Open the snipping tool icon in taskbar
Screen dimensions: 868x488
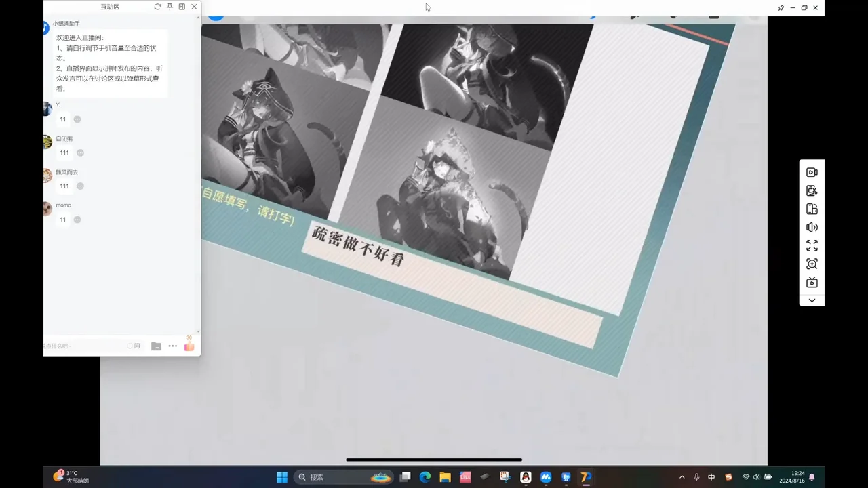pyautogui.click(x=505, y=477)
